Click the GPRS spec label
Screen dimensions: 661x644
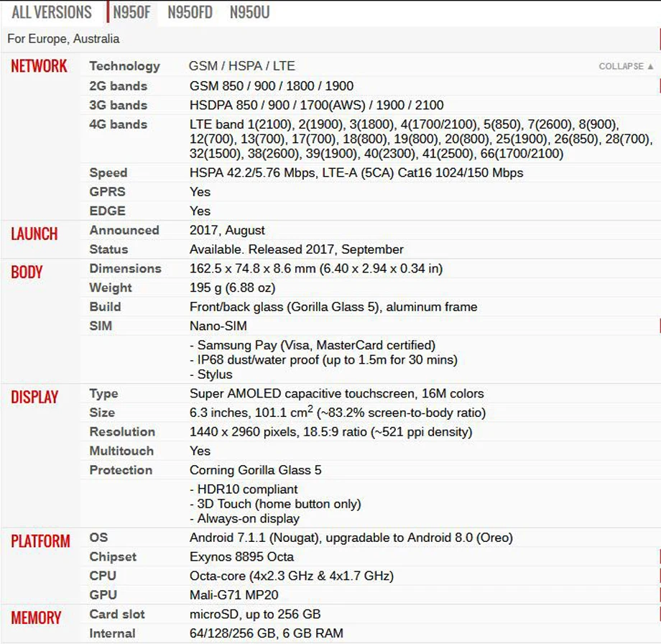[108, 192]
